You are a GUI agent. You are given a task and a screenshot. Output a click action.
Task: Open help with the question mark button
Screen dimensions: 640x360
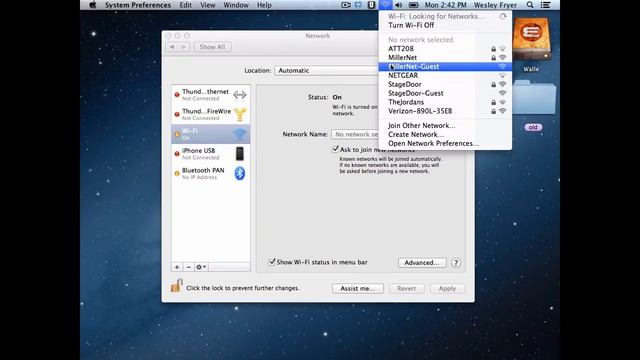(x=456, y=263)
